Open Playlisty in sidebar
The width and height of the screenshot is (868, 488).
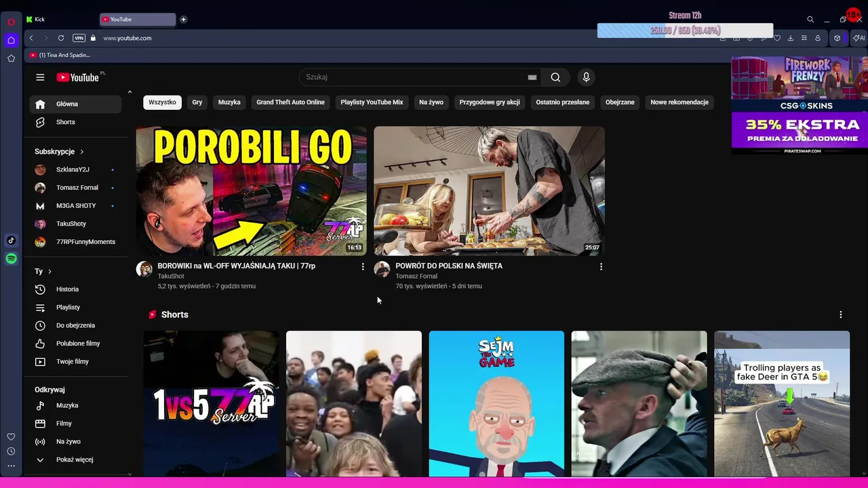coord(75,307)
